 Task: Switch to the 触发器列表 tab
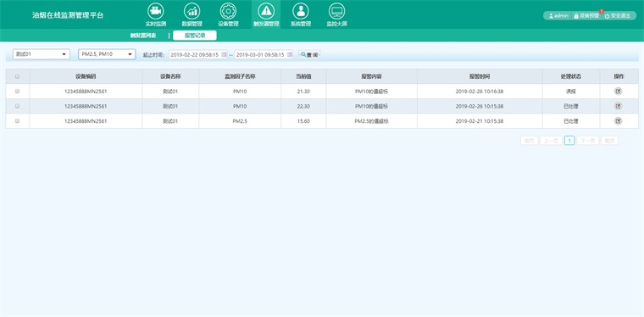pyautogui.click(x=143, y=36)
